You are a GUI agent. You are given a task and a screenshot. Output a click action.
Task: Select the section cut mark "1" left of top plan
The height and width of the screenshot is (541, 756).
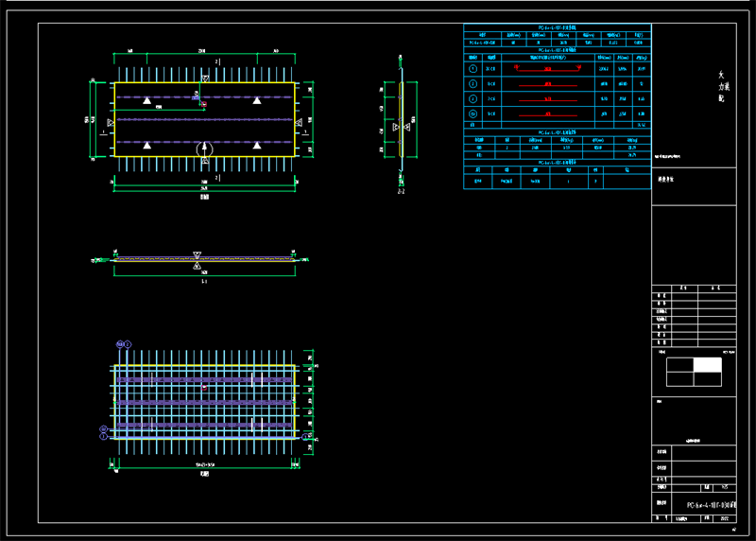(x=103, y=132)
